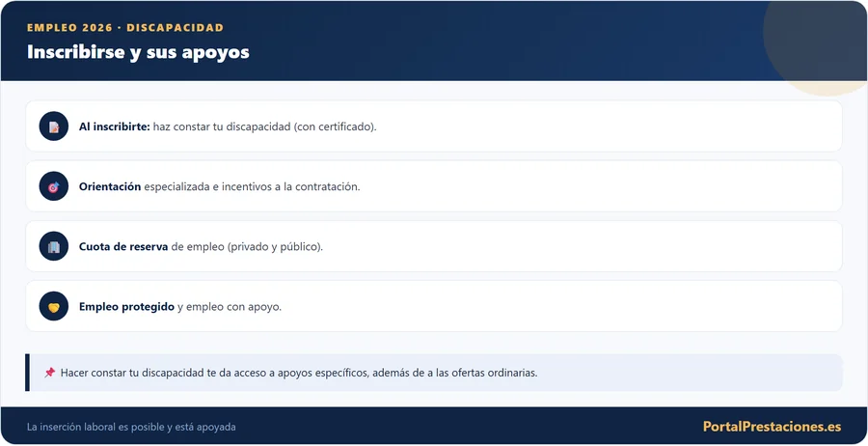Click 'haz constar tu discapacidad (con certificado).'
Viewport: 868px width, 446px height.
tap(264, 126)
